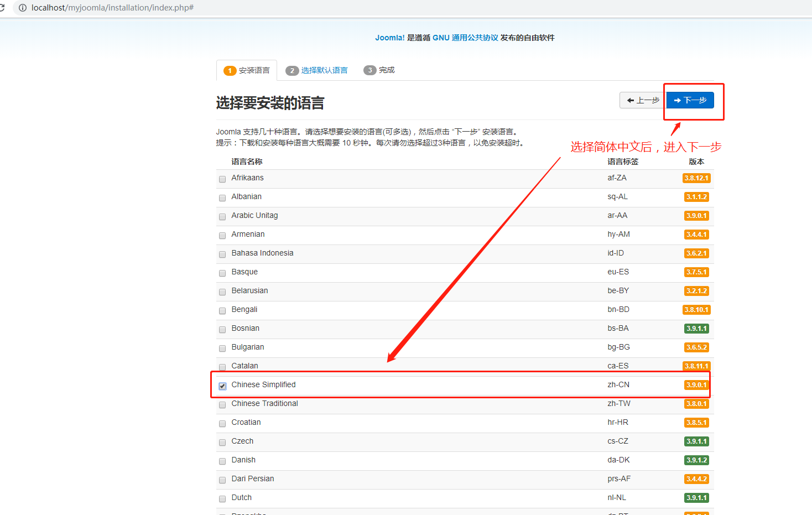This screenshot has height=515, width=812.
Task: Click the af-ZA language tag
Action: pyautogui.click(x=617, y=178)
